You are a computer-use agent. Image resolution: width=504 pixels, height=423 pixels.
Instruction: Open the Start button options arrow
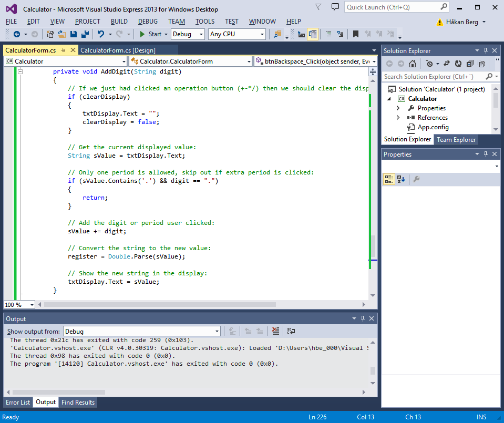tap(166, 34)
